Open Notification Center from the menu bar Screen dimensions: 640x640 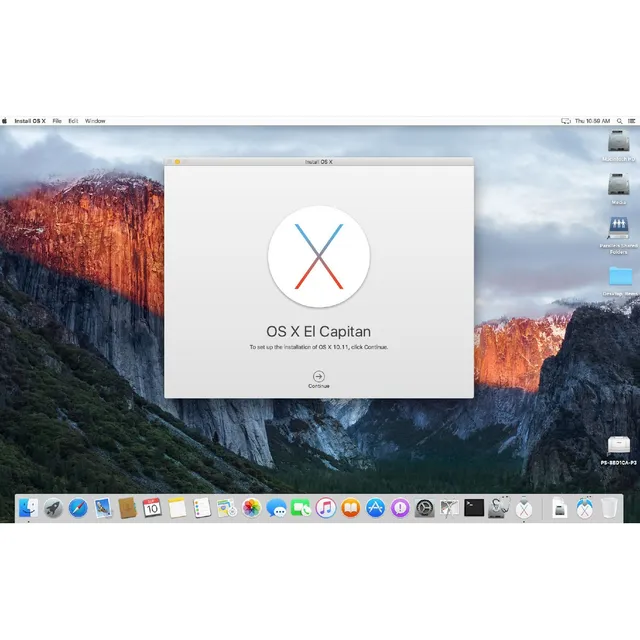pyautogui.click(x=631, y=121)
